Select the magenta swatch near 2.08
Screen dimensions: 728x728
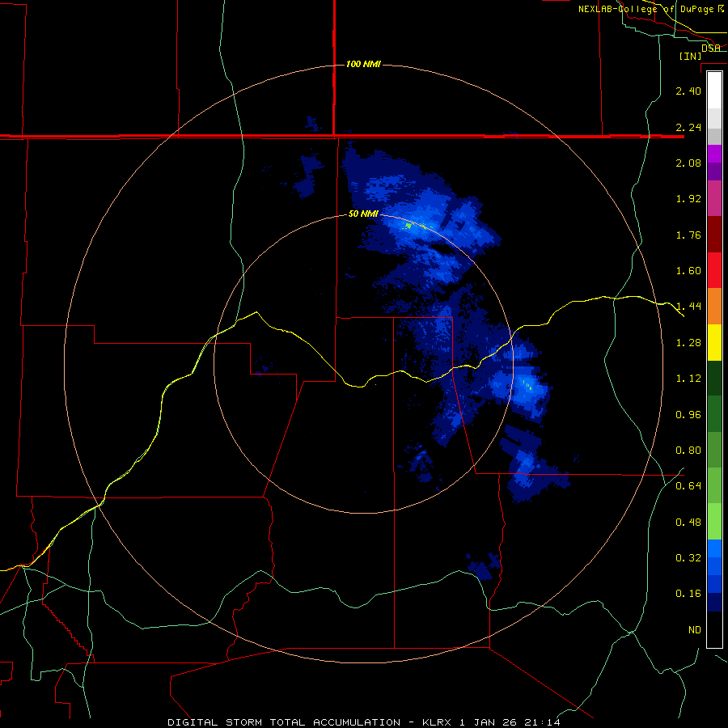coord(714,154)
